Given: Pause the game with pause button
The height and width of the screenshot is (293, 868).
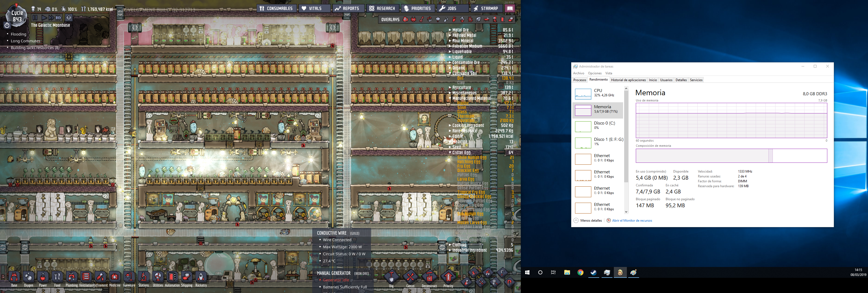Looking at the screenshot, I should [x=35, y=18].
